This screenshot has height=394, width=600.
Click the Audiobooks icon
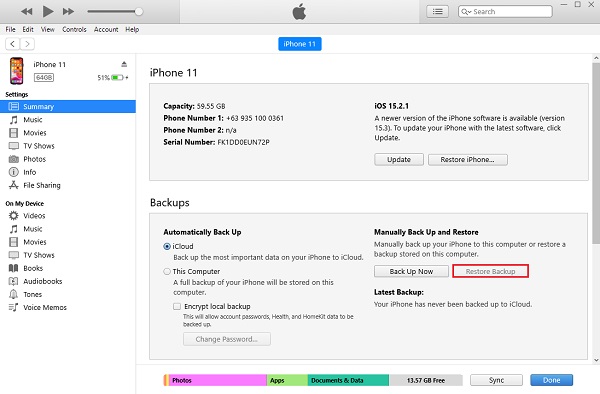13,281
